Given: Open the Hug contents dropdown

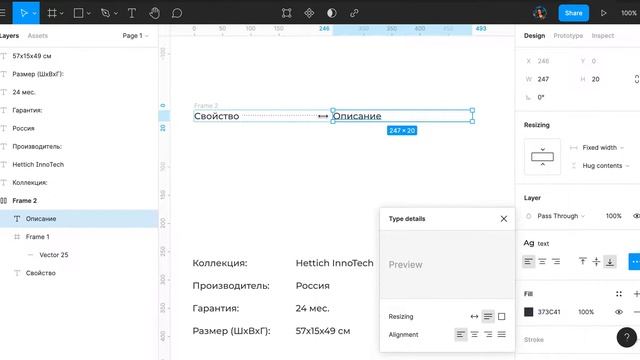Looking at the screenshot, I should click(x=606, y=166).
